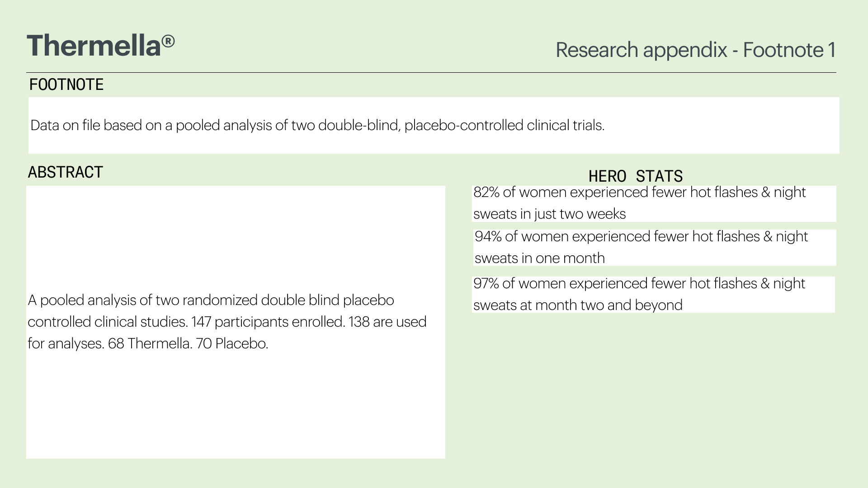Select the Research appendix - Footnote 1 title

pyautogui.click(x=695, y=50)
